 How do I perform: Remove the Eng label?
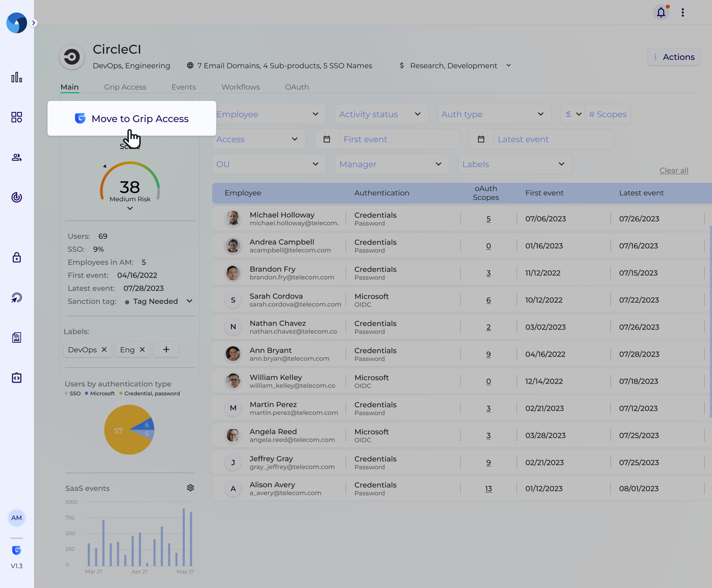pyautogui.click(x=142, y=350)
